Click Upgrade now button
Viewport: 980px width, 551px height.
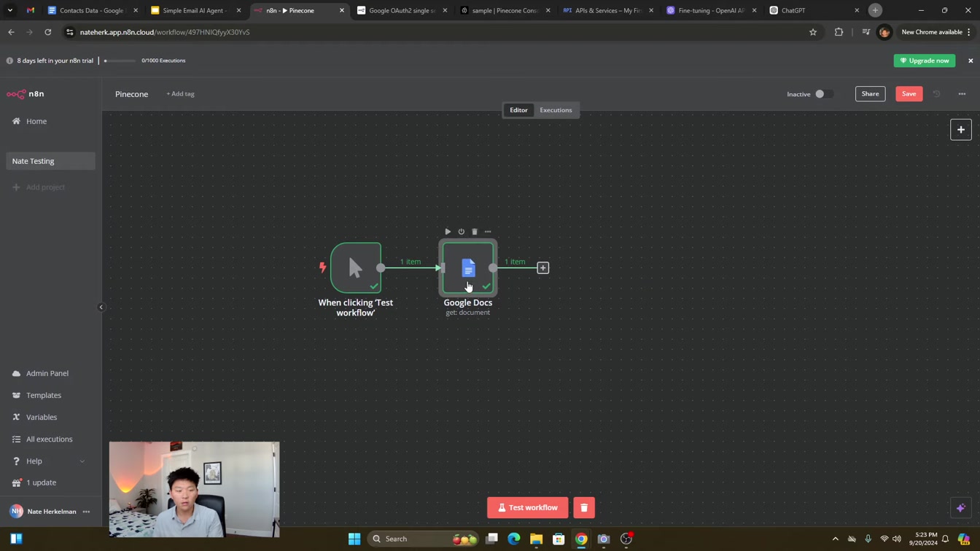click(925, 60)
